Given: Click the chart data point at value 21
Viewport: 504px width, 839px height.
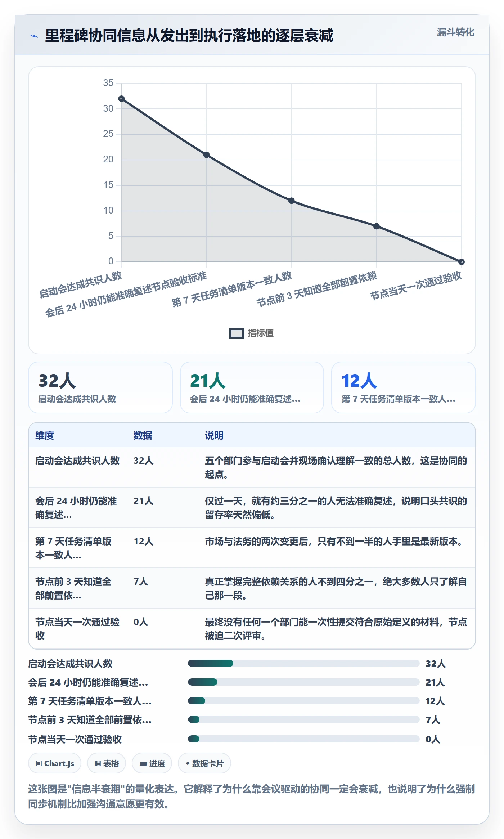Looking at the screenshot, I should pos(207,155).
